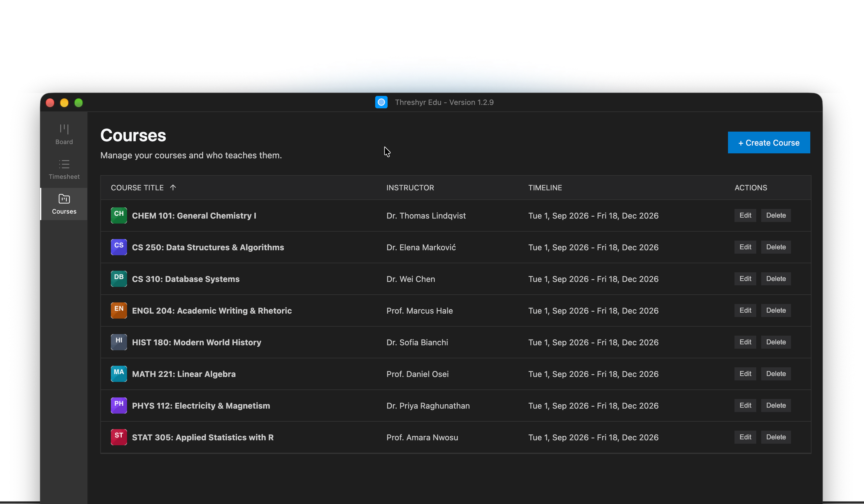
Task: Click the green CH badge for CHEM 101
Action: (119, 215)
